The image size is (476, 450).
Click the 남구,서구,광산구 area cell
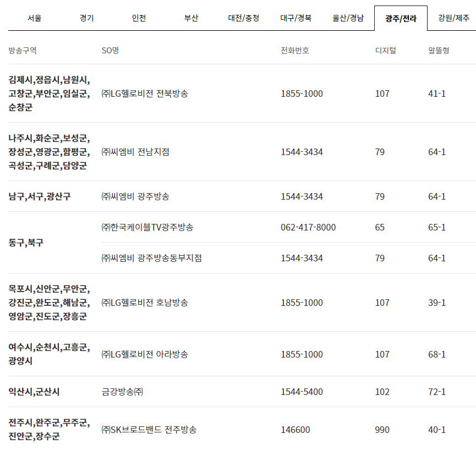(x=40, y=196)
